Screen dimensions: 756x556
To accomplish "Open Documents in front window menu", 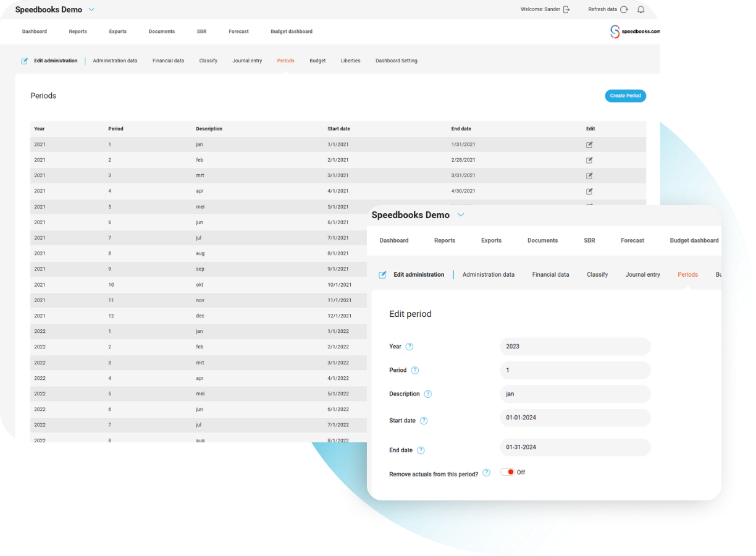I will point(543,241).
